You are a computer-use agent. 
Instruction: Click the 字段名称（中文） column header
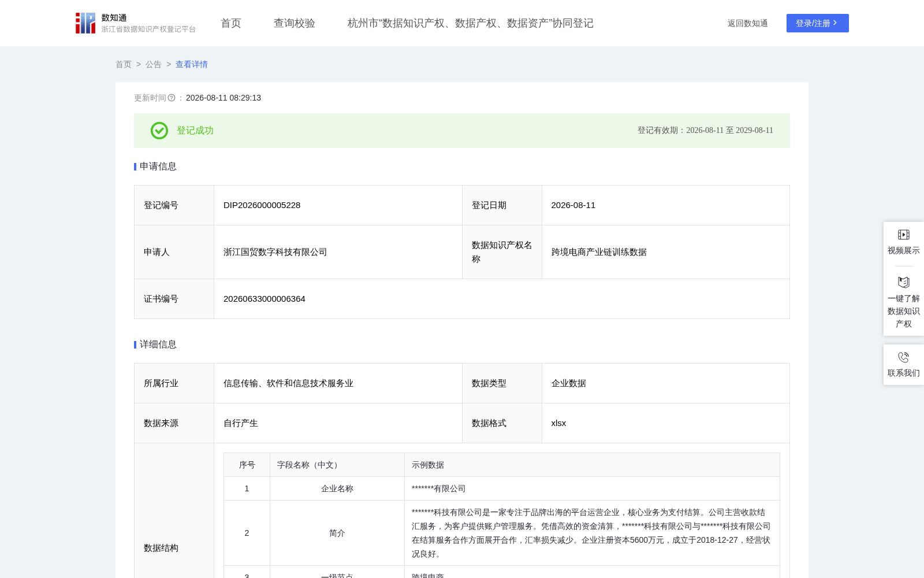[x=337, y=465]
